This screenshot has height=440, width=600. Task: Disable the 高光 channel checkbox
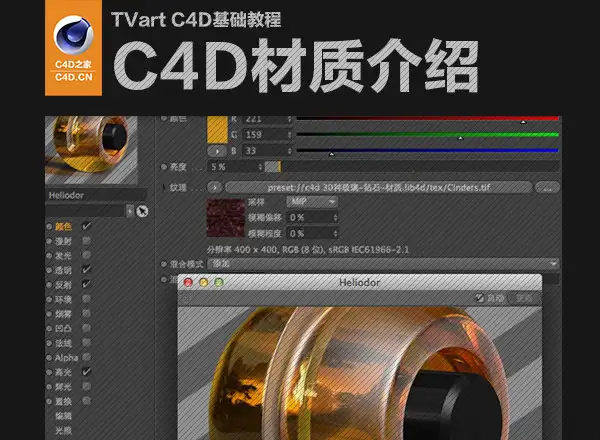click(86, 372)
